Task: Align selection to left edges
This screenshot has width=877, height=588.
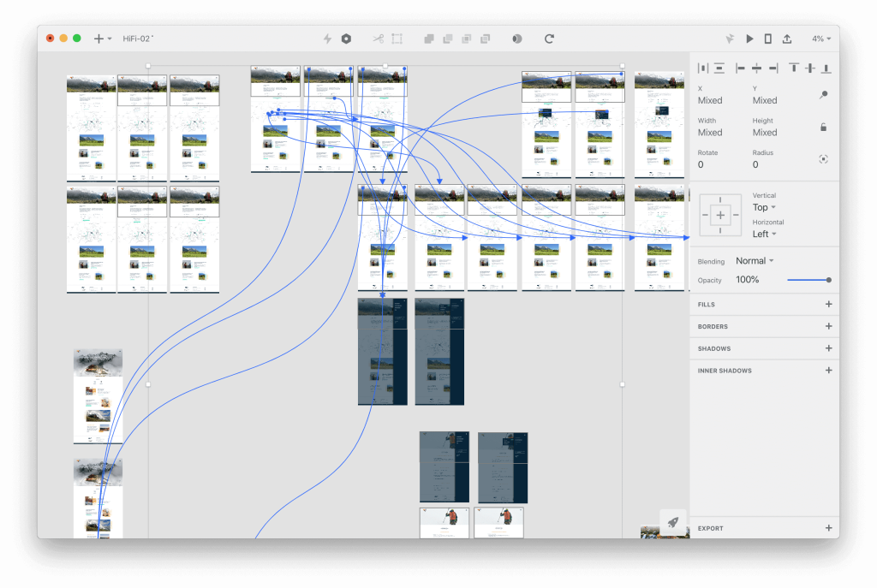Action: [x=740, y=68]
